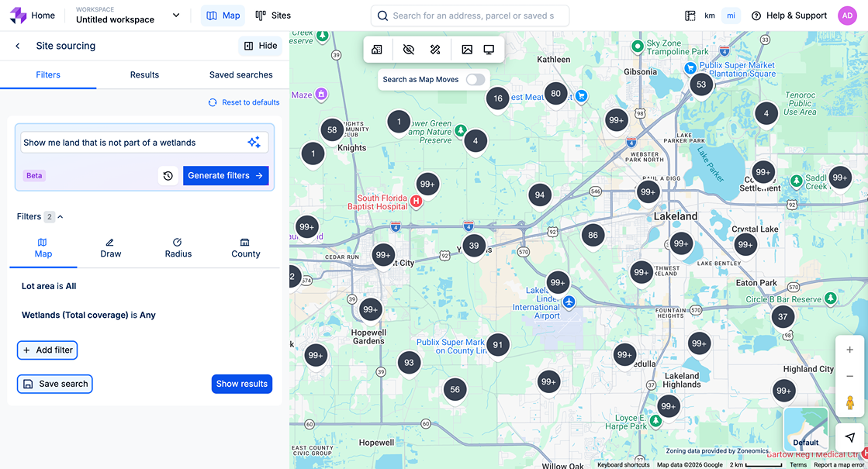Switch distance units to km

tap(709, 16)
